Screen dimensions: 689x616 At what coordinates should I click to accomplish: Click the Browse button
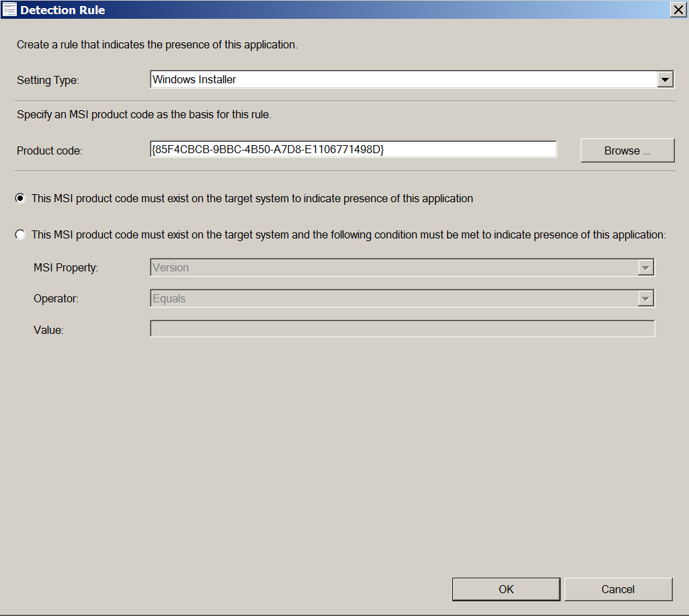[x=627, y=150]
